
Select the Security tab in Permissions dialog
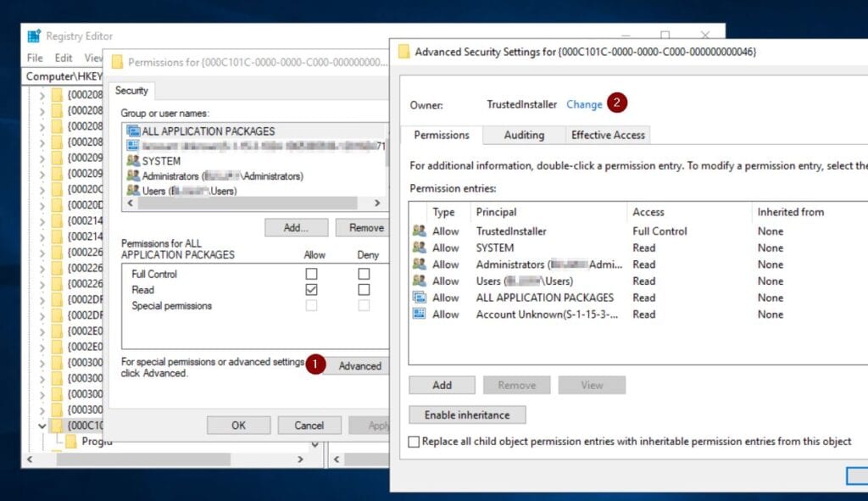coord(131,90)
